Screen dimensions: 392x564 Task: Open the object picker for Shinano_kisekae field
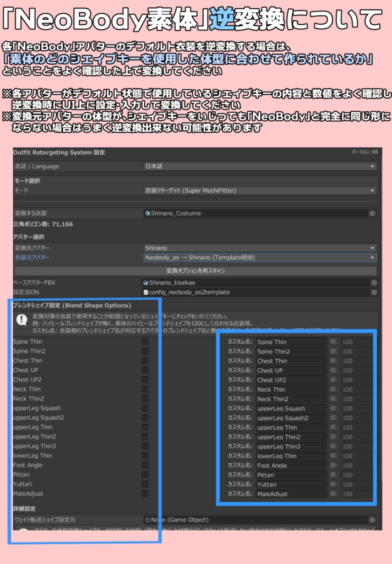tap(374, 283)
